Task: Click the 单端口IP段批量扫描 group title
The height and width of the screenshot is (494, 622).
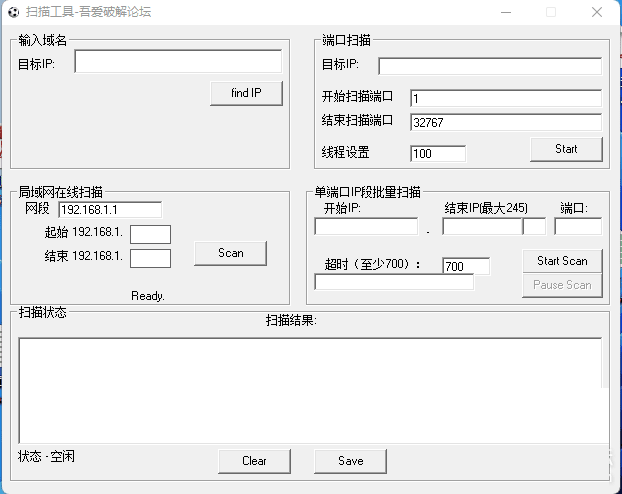Action: pos(367,192)
